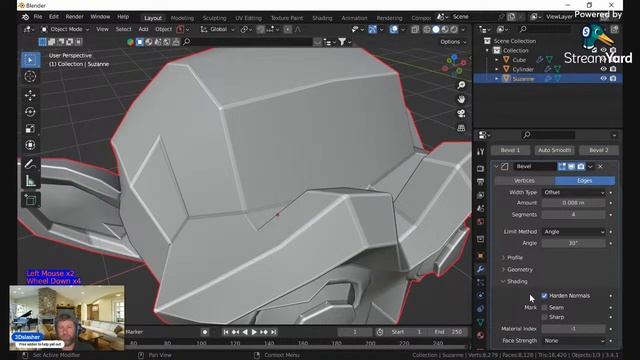
Task: Open the Physics properties tab
Action: tap(480, 296)
